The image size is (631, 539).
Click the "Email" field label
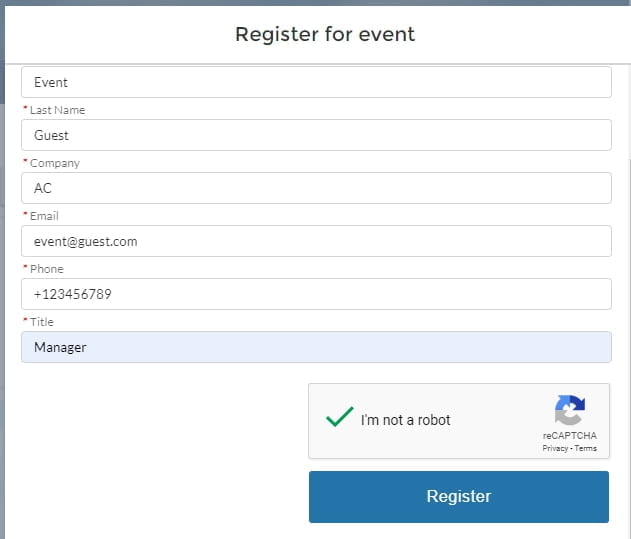coord(44,216)
